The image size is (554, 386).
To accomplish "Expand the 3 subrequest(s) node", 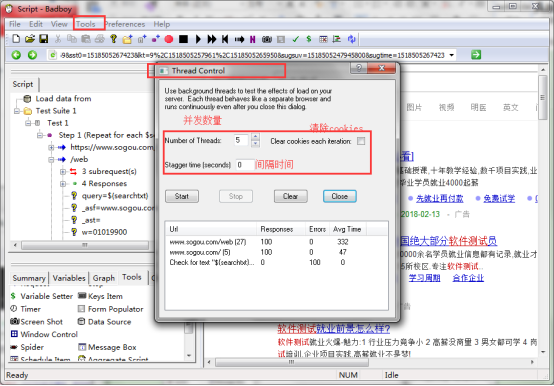I will click(63, 172).
